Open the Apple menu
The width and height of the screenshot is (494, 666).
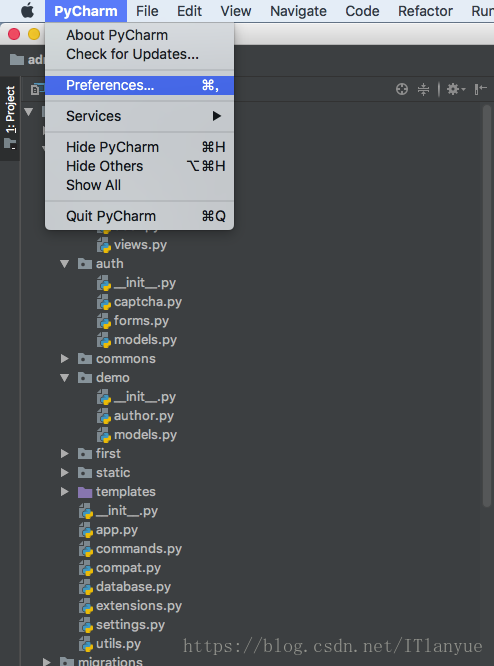click(28, 11)
